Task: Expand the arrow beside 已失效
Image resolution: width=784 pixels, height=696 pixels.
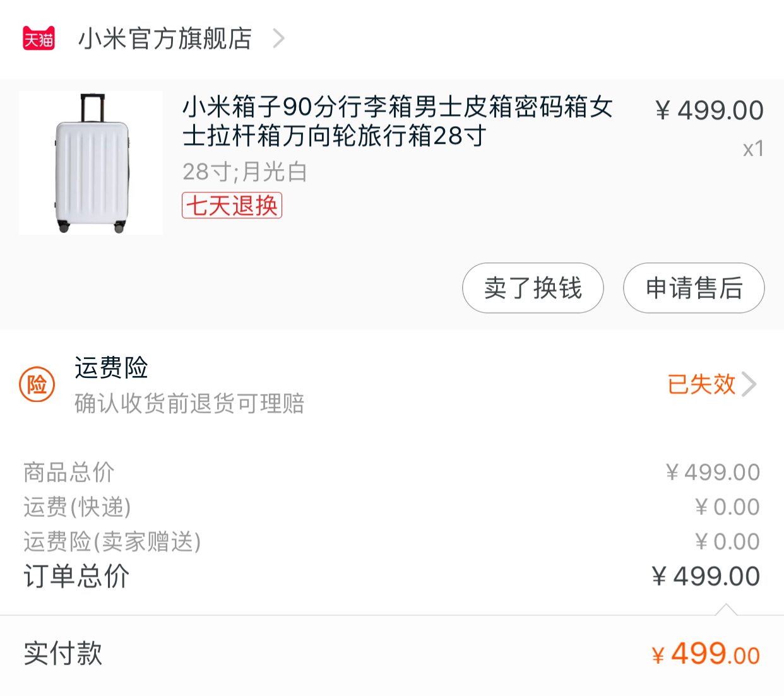Action: [749, 384]
